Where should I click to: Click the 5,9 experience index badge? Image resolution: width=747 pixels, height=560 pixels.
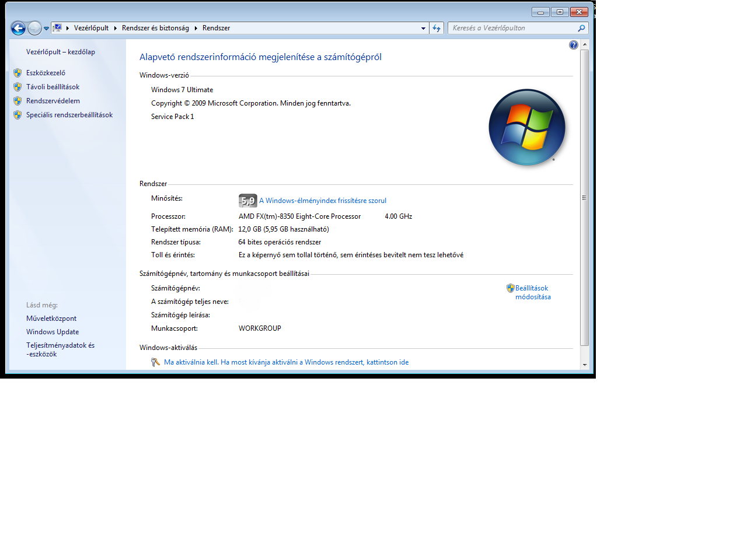click(x=248, y=201)
